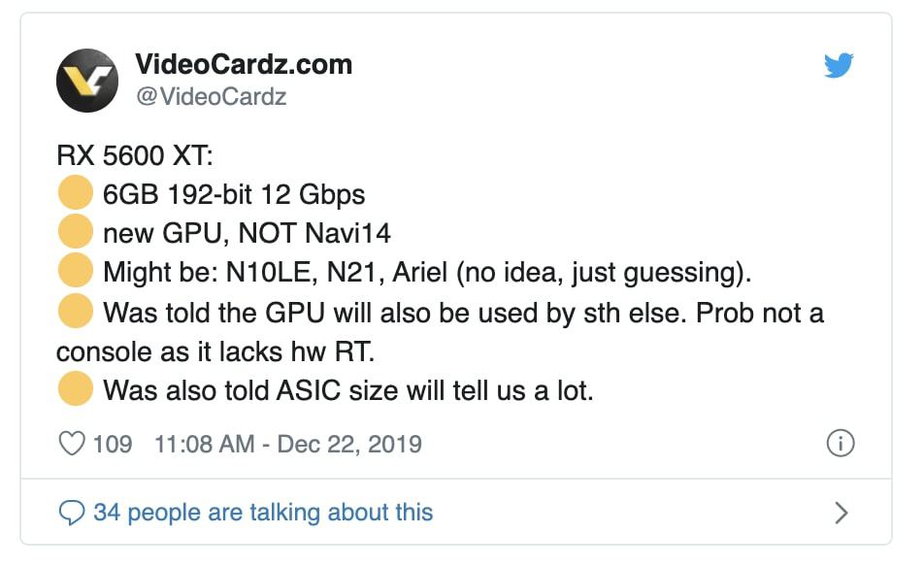Click yellow circle beside "6GB 192-bit 12 Gbps"
924x567 pixels.
[75, 194]
